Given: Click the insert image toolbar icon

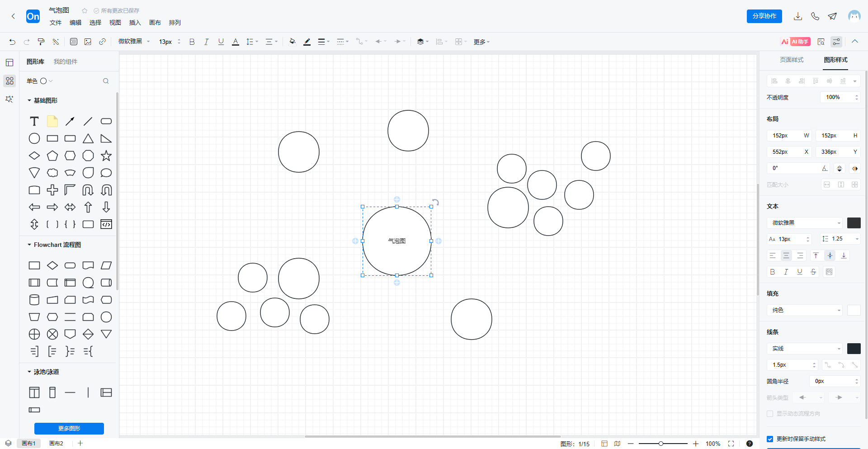Looking at the screenshot, I should coord(88,42).
